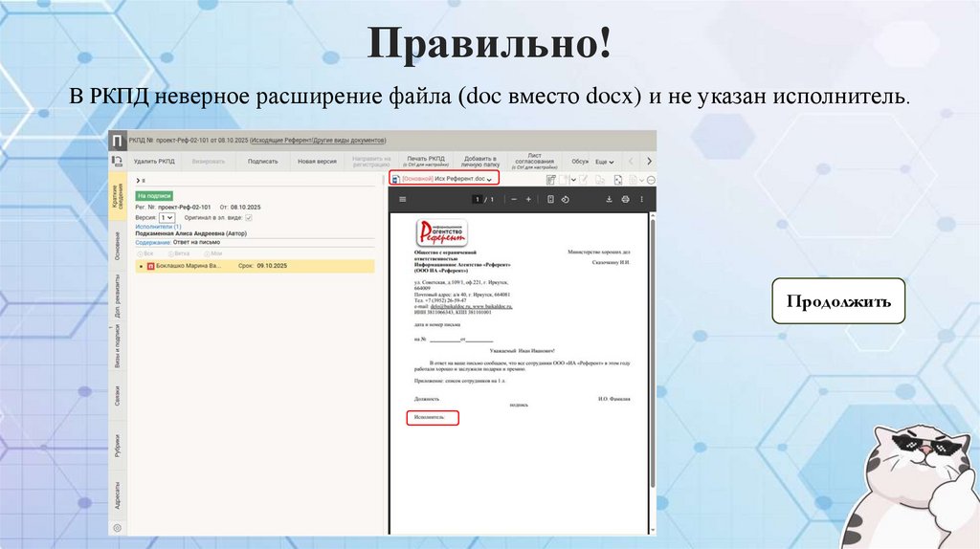
Task: Click the Удалить РКПД button
Action: 154,161
